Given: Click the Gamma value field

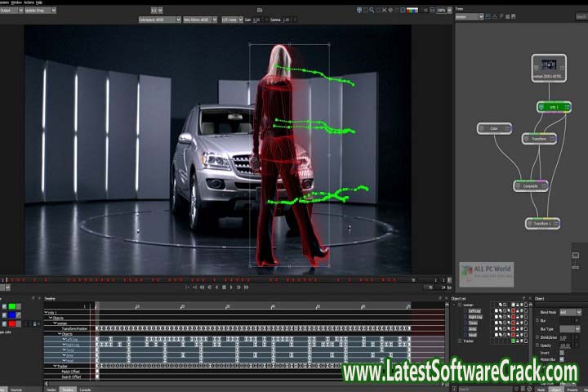Looking at the screenshot, I should 286,20.
